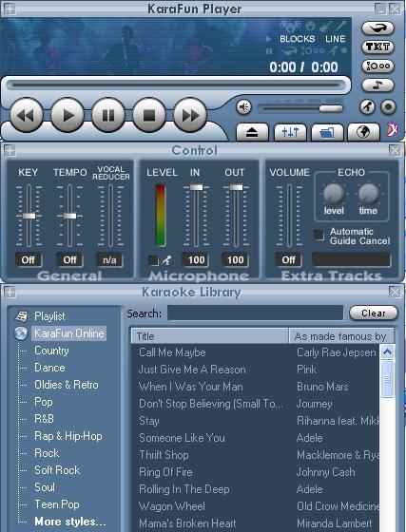The height and width of the screenshot is (532, 406).
Task: Click the countdown dots display button
Action: coord(377,66)
